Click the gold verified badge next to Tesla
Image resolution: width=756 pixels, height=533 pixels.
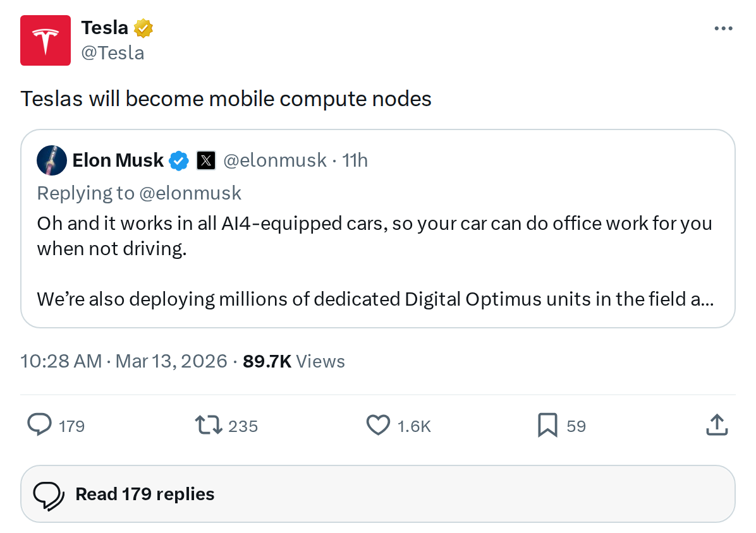click(144, 28)
